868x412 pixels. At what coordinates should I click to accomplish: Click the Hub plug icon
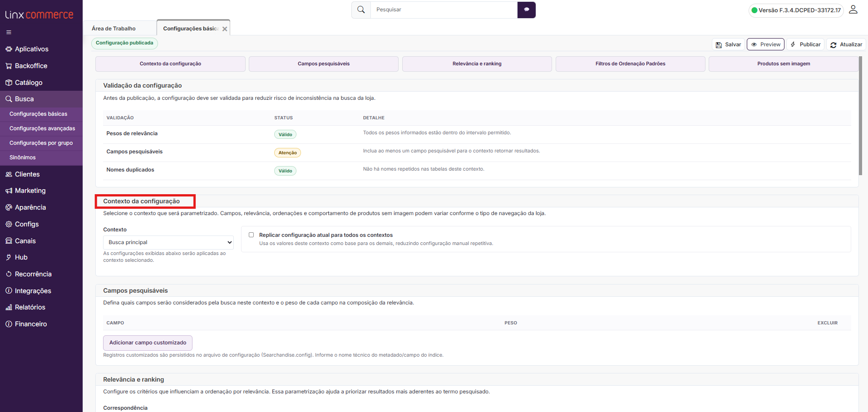pyautogui.click(x=9, y=257)
